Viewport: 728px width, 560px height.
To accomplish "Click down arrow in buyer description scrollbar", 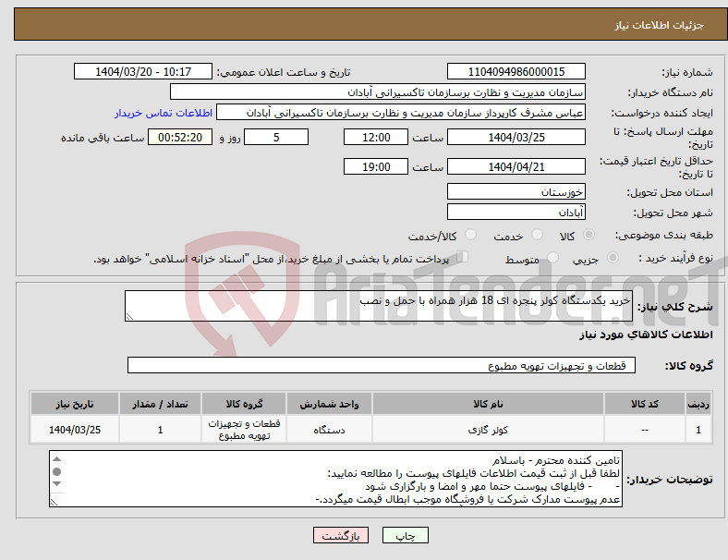I will pyautogui.click(x=56, y=484).
